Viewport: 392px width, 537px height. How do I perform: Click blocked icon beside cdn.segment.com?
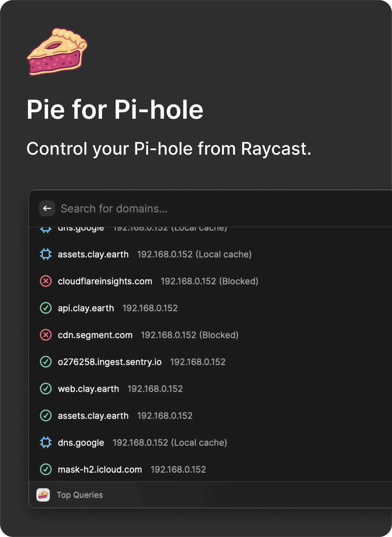[x=46, y=335]
